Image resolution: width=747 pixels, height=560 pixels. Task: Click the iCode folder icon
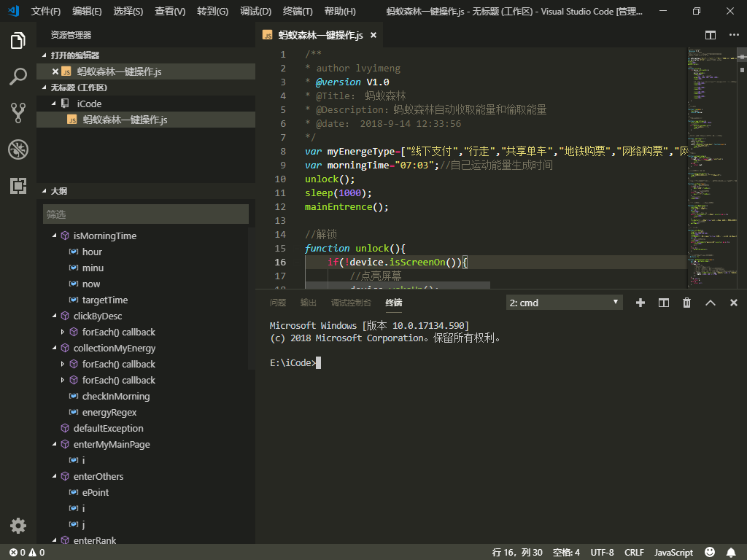pos(65,104)
